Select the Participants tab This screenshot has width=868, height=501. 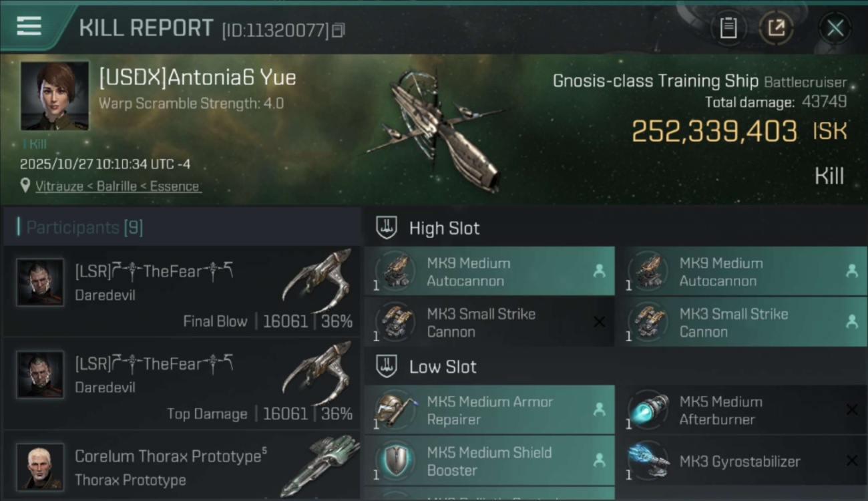[84, 228]
